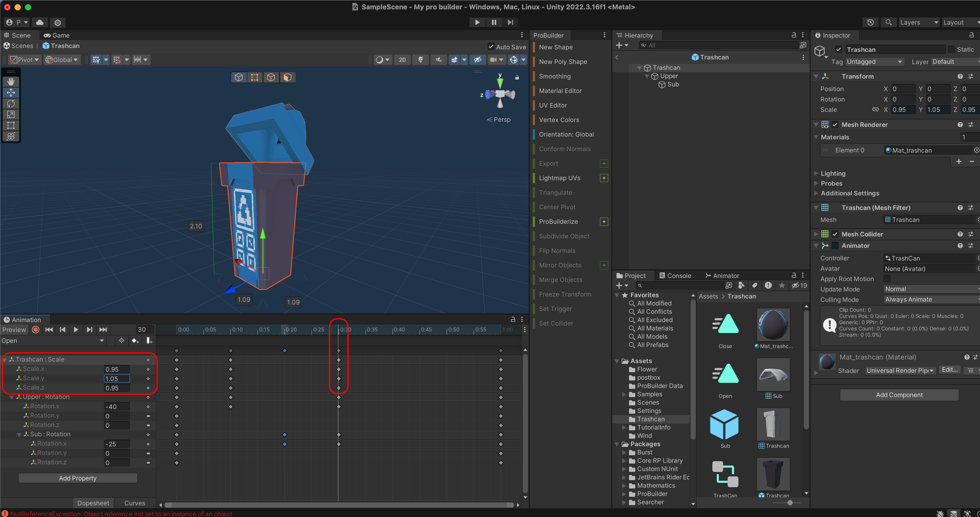Open the animation clip dropdown labeled Open
This screenshot has height=517, width=980.
53,341
